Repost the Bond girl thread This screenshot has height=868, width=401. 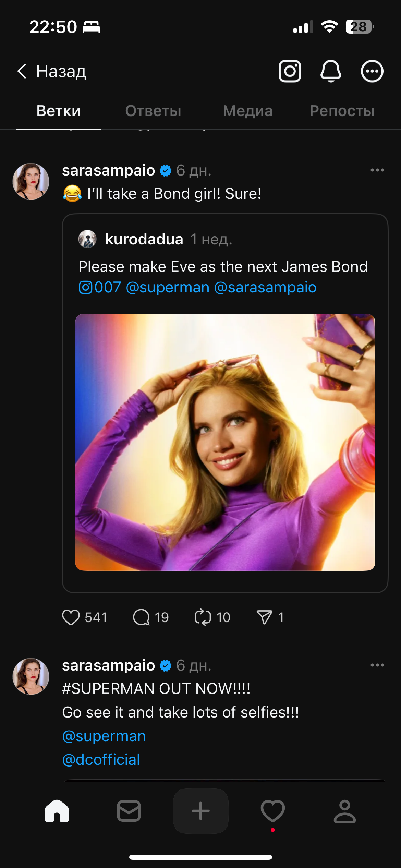click(203, 617)
